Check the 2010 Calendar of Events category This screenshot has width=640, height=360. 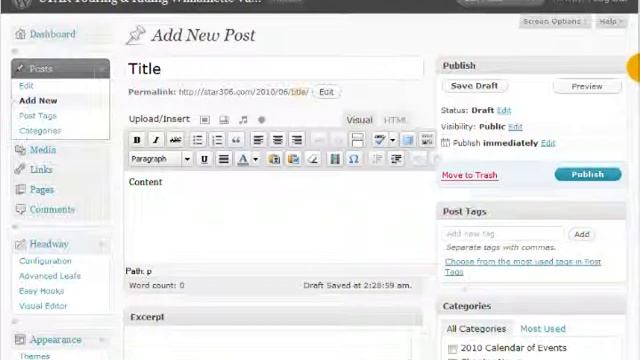pyautogui.click(x=452, y=349)
